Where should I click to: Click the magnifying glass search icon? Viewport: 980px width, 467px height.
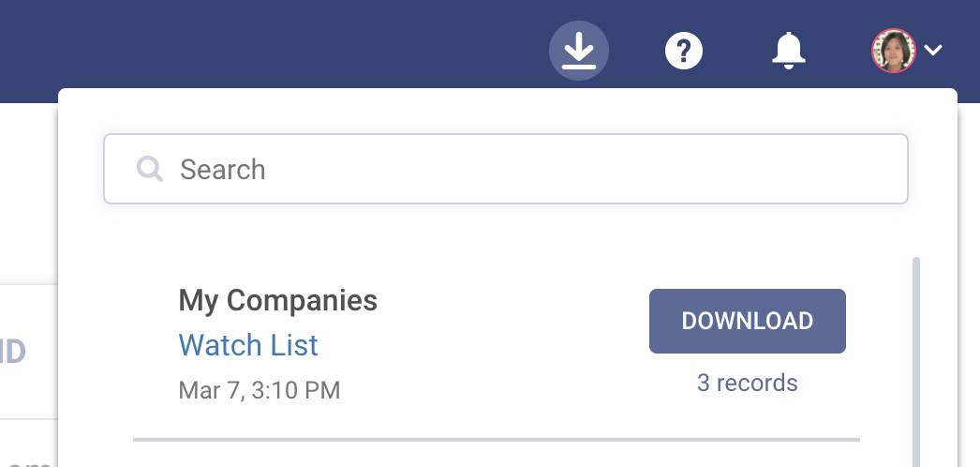tap(150, 169)
